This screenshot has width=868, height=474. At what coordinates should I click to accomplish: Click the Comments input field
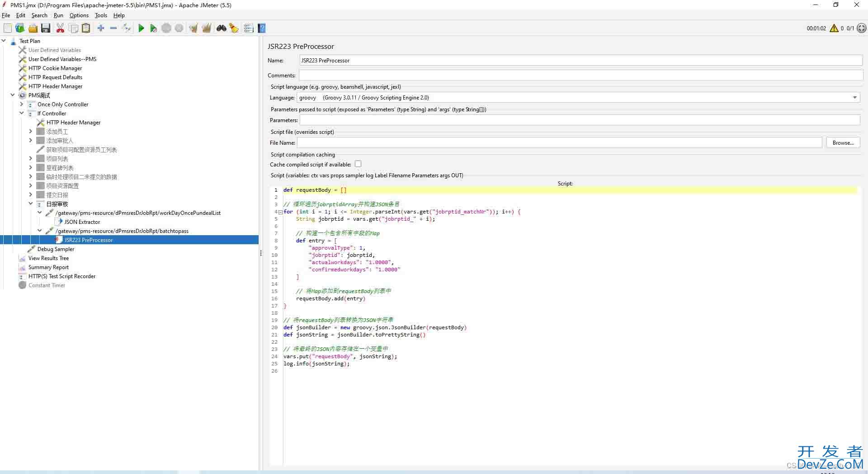click(580, 76)
